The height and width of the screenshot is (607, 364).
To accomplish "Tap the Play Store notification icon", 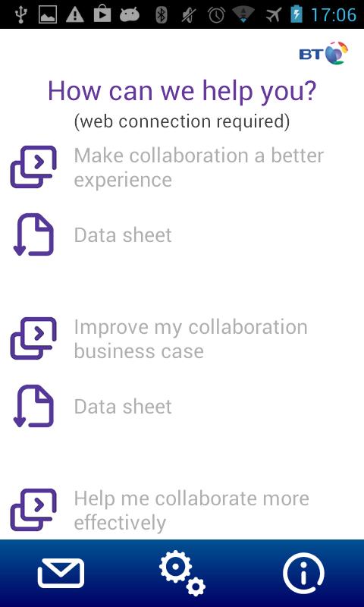I will pyautogui.click(x=102, y=14).
